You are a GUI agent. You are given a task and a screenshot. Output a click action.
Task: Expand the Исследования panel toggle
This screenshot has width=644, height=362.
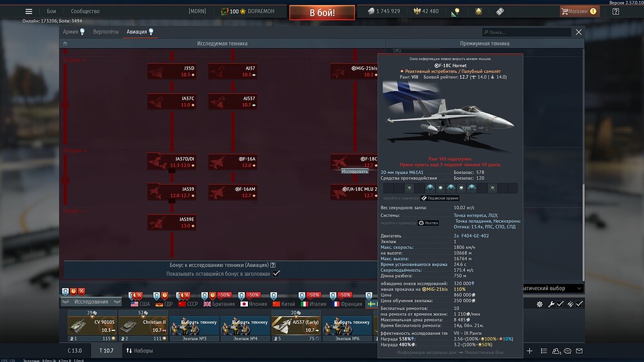tap(91, 301)
